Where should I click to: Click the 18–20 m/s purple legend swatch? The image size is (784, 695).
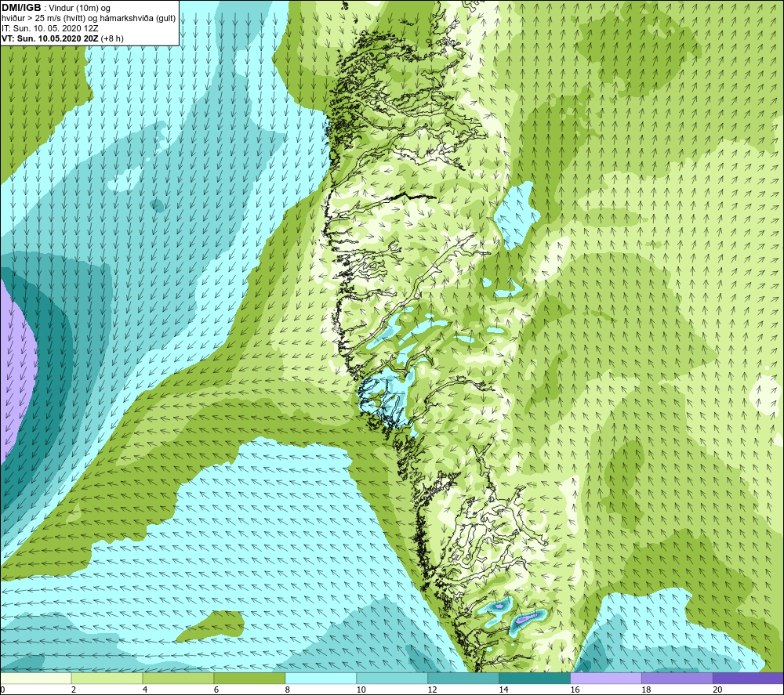(x=677, y=678)
